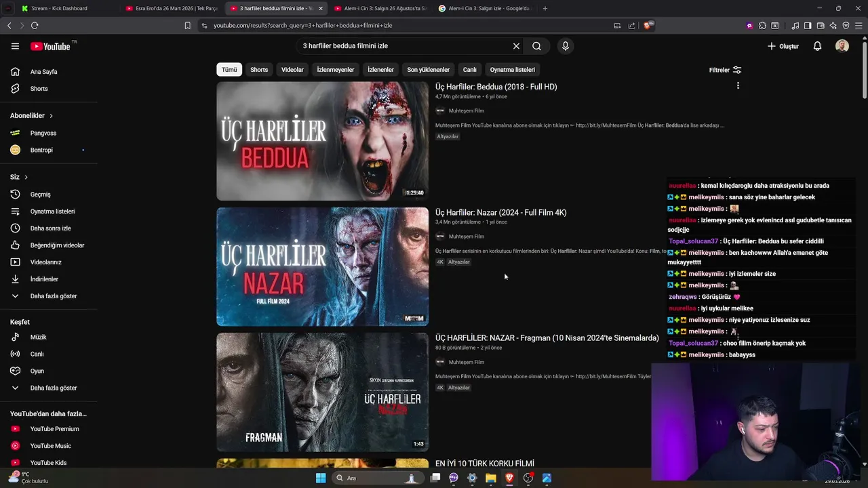
Task: Expand the Siz section arrow
Action: 26,177
